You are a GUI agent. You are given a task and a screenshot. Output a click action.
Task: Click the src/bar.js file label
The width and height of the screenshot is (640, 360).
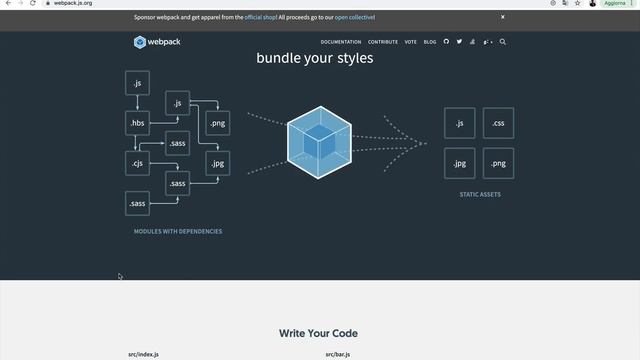pyautogui.click(x=338, y=354)
